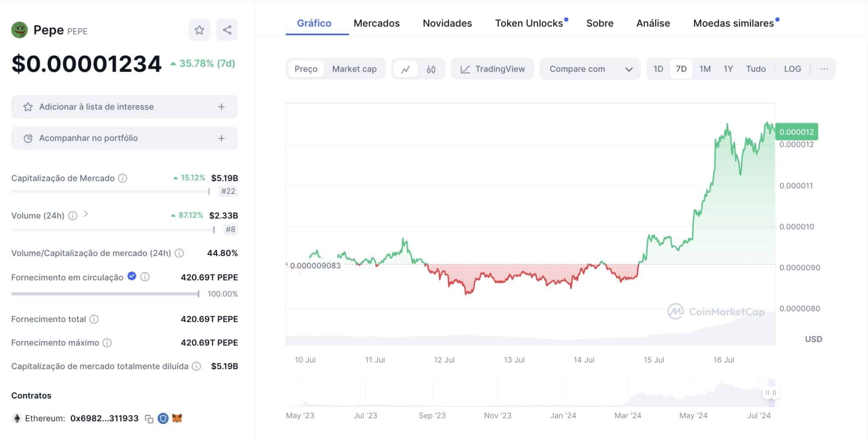The width and height of the screenshot is (868, 441).
Task: Click the blue shield icon beside contract
Action: pos(163,419)
